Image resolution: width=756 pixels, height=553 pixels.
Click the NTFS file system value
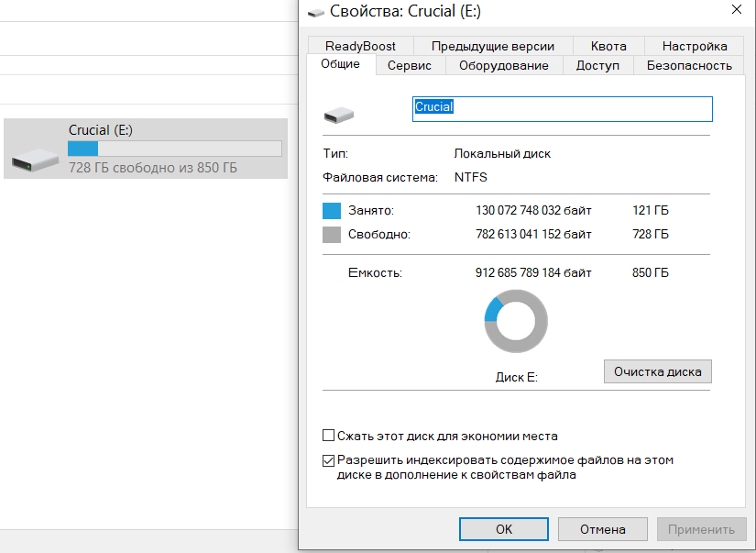pyautogui.click(x=471, y=177)
